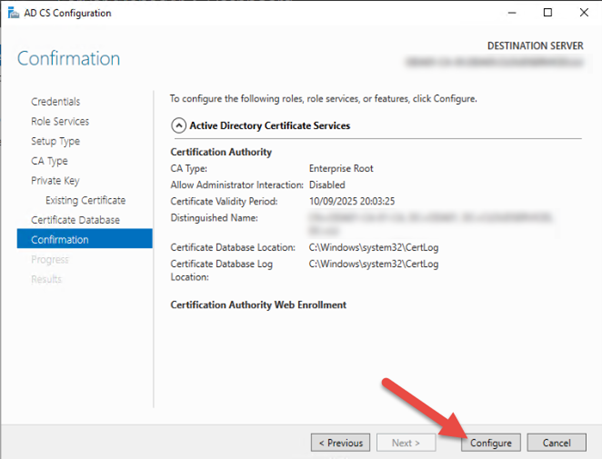The height and width of the screenshot is (459, 602).
Task: Open the Setup Type step
Action: [55, 141]
